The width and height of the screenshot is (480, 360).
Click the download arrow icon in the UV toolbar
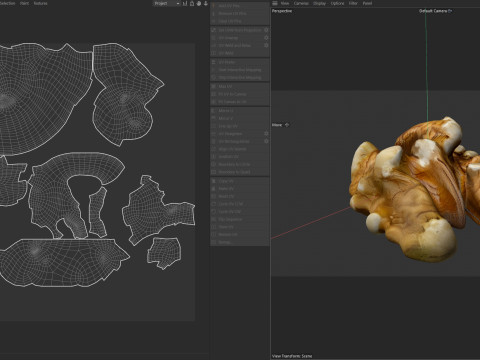coord(206,3)
